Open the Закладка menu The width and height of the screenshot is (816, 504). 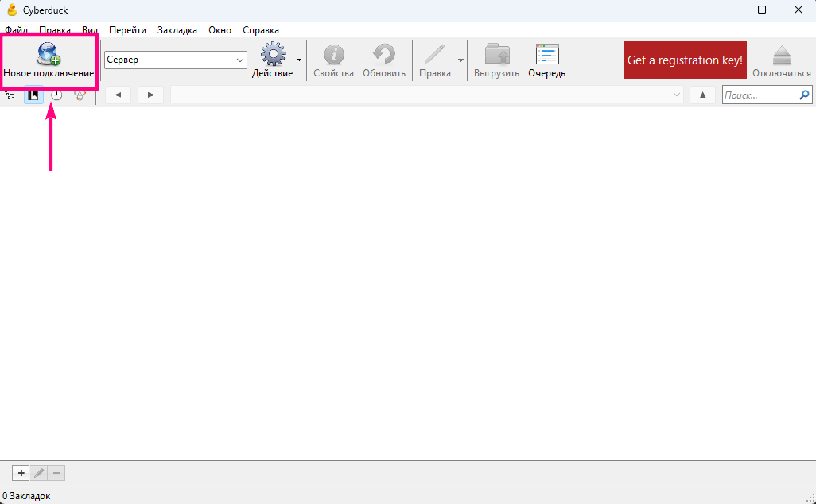tap(177, 30)
